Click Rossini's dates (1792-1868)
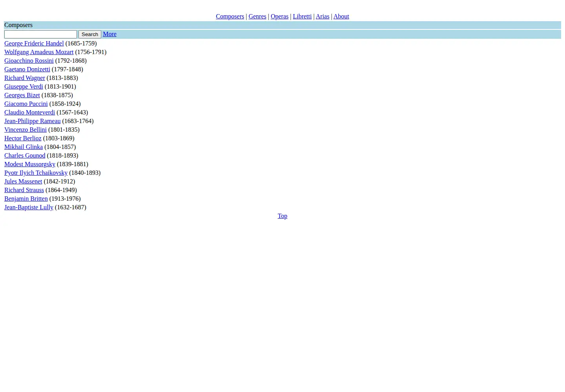The height and width of the screenshot is (392, 565). [x=71, y=61]
